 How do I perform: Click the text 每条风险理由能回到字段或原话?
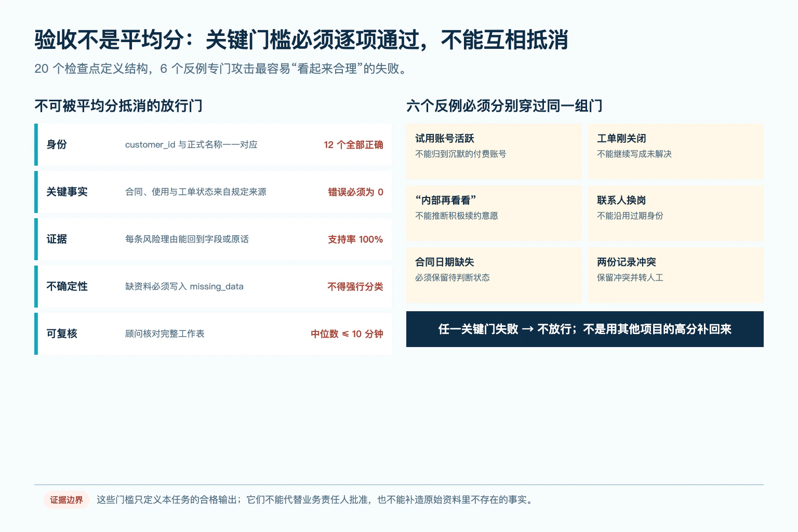(187, 239)
